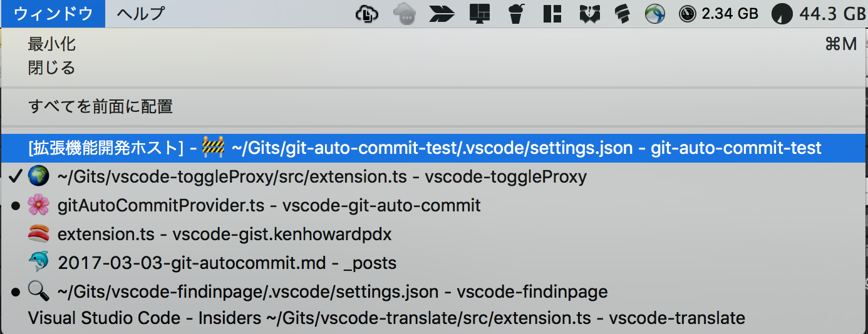
Task: Choose 最小化 to minimize the window
Action: (x=52, y=44)
